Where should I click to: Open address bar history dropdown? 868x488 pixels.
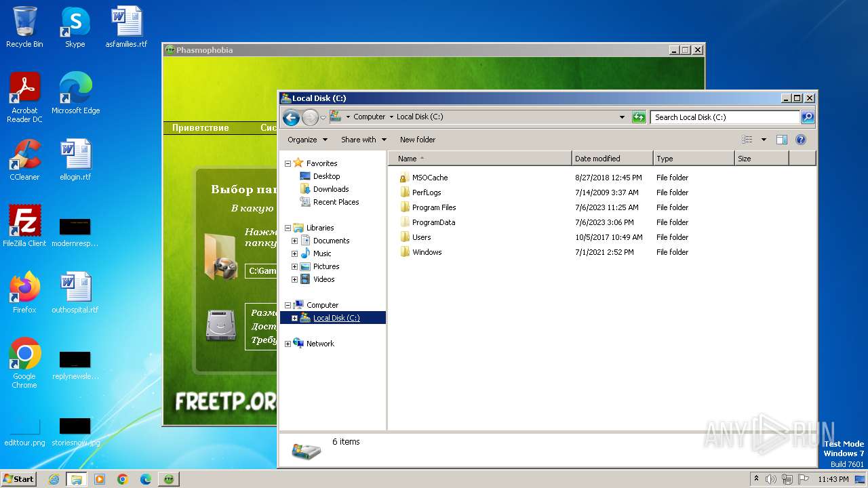coord(622,117)
